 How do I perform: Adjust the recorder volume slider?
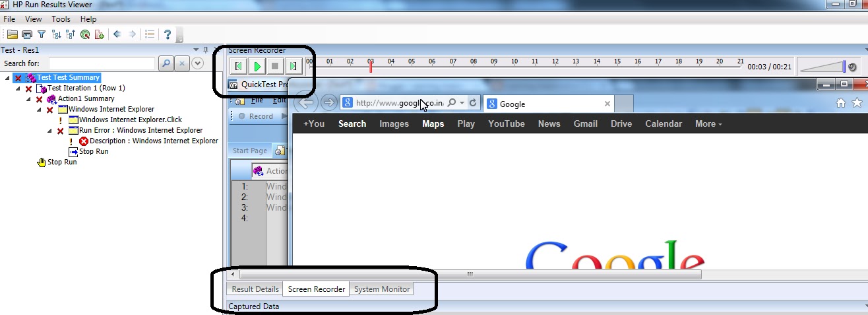(822, 67)
